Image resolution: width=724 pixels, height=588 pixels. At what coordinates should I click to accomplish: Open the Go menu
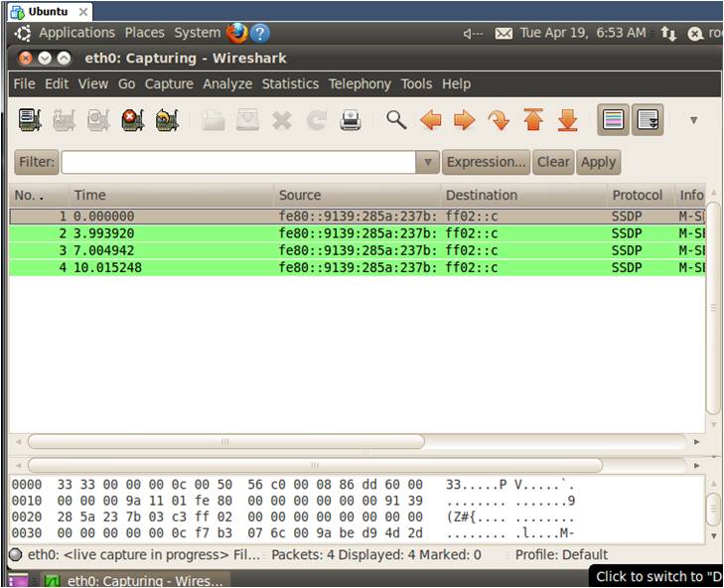click(126, 84)
